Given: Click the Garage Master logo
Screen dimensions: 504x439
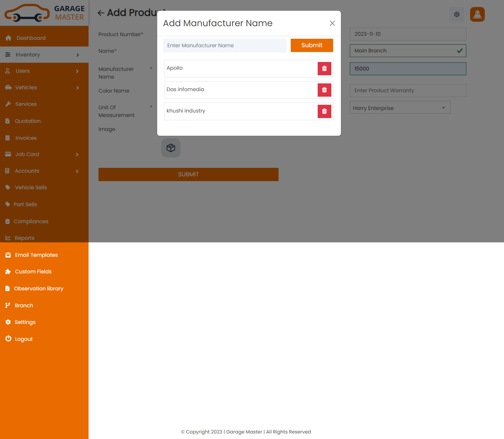Looking at the screenshot, I should point(44,13).
